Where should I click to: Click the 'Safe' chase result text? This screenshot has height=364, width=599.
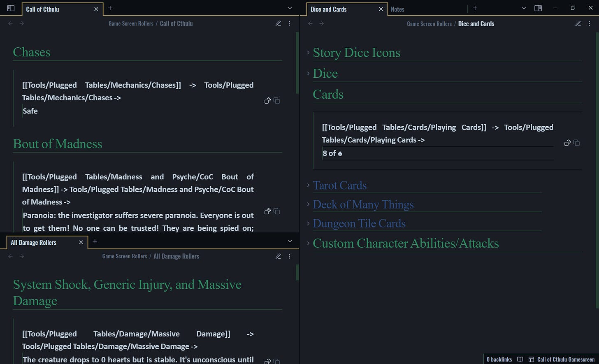click(x=30, y=111)
